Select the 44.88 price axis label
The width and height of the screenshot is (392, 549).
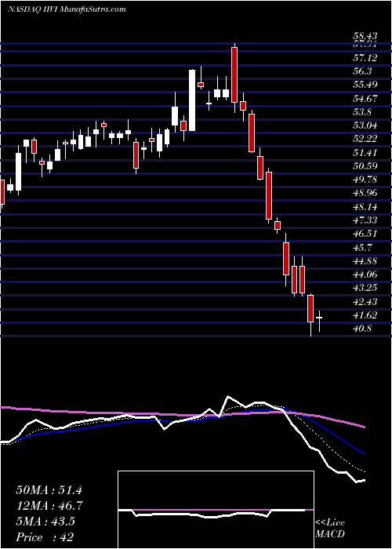click(365, 260)
